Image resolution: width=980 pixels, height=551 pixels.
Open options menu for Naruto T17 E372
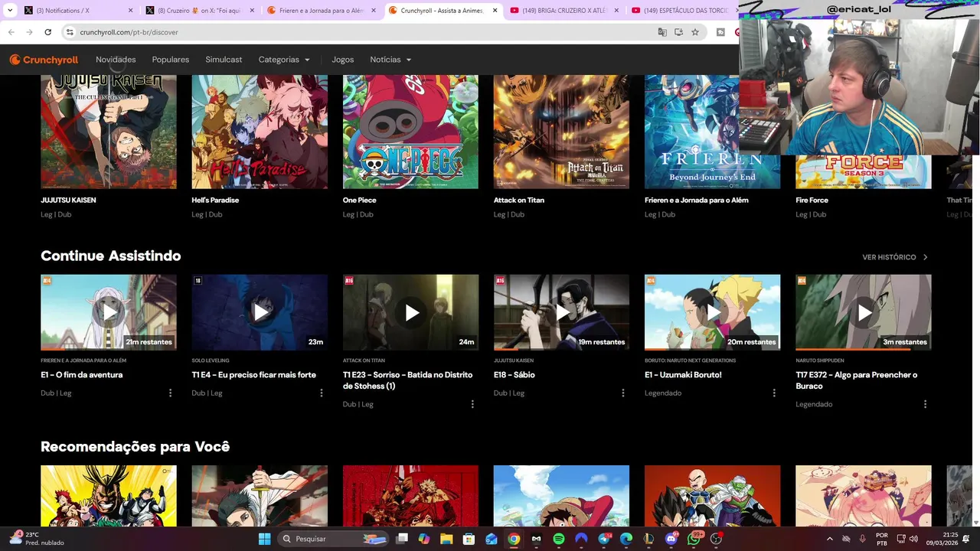tap(925, 404)
